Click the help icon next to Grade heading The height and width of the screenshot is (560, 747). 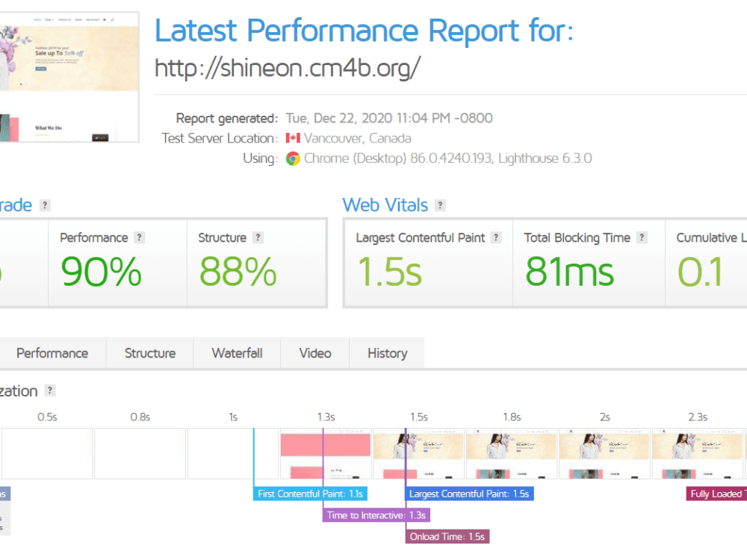click(x=45, y=205)
